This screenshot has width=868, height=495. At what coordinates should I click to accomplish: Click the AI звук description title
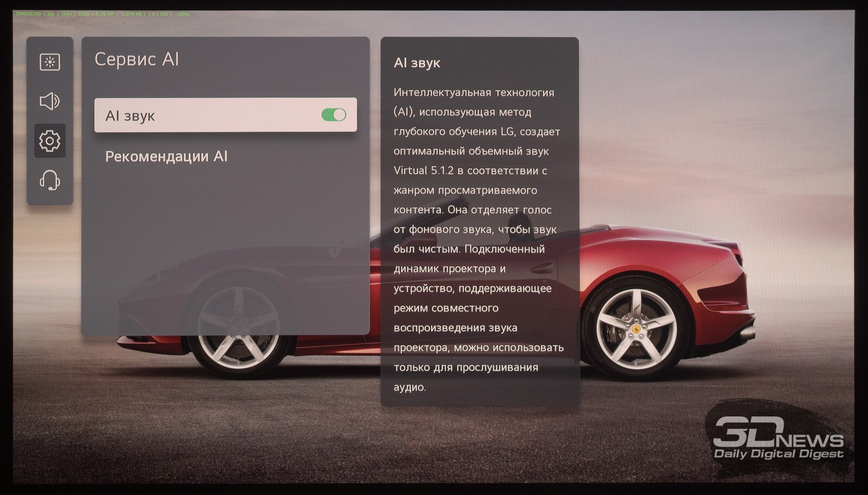417,63
